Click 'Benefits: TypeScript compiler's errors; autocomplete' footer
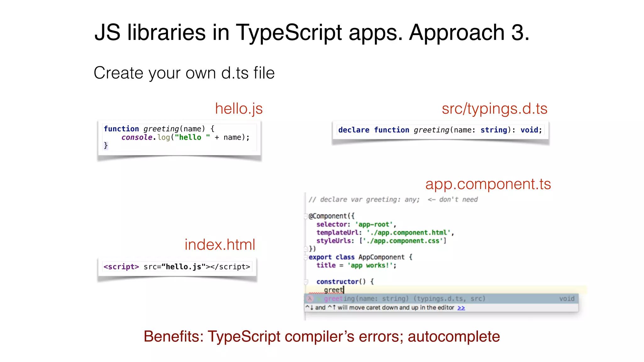The image size is (644, 362). [322, 337]
